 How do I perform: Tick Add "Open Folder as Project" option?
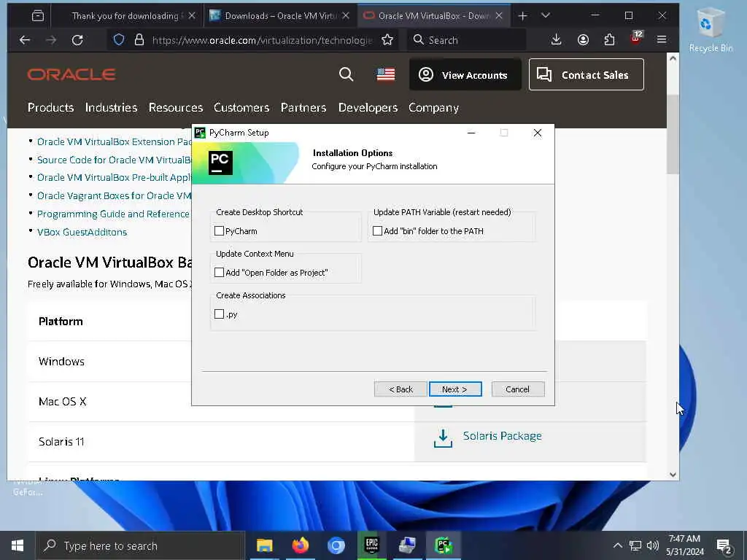tap(219, 273)
